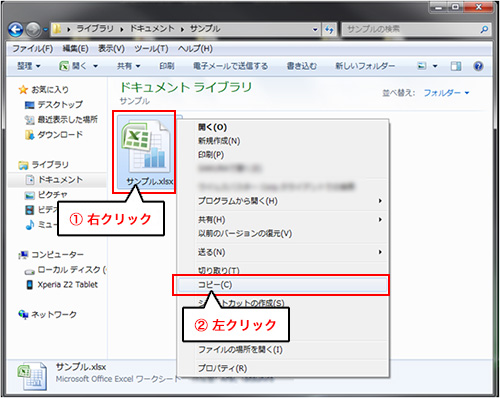The height and width of the screenshot is (398, 500).
Task: Choose 切り取り(T) in context menu
Action: [219, 270]
